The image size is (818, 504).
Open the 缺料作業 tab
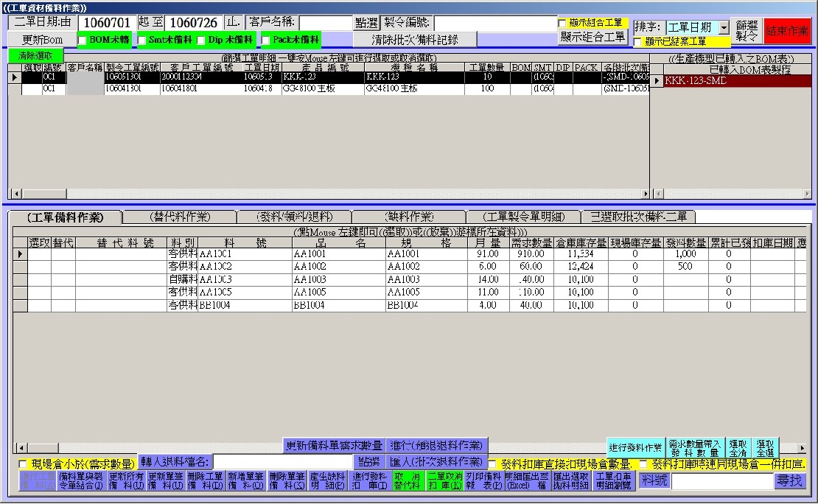(410, 217)
